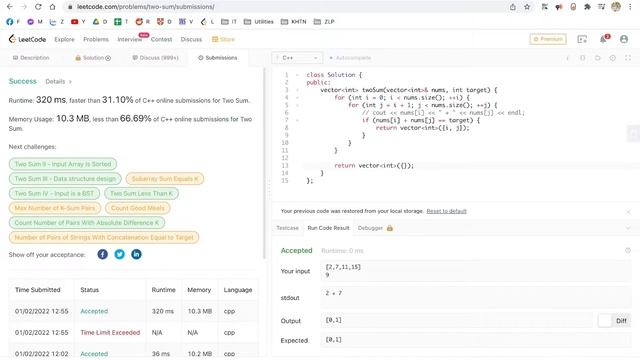The height and width of the screenshot is (360, 640).
Task: Open the Testcase tab
Action: pyautogui.click(x=287, y=228)
